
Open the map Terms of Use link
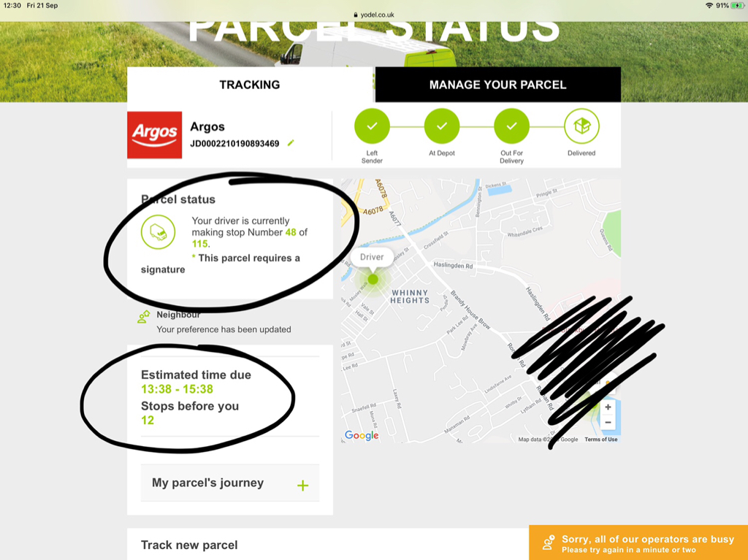[600, 440]
